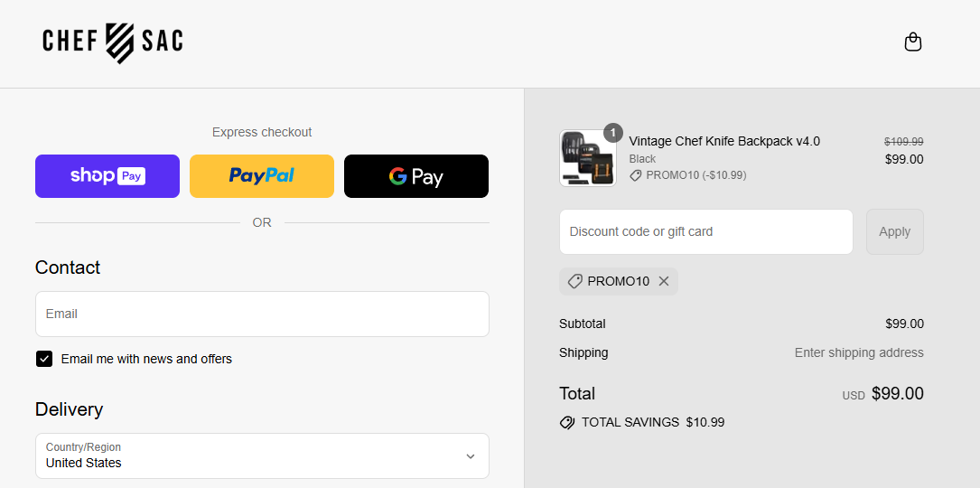This screenshot has width=980, height=488.
Task: Click the discount code or gift card field
Action: (x=706, y=231)
